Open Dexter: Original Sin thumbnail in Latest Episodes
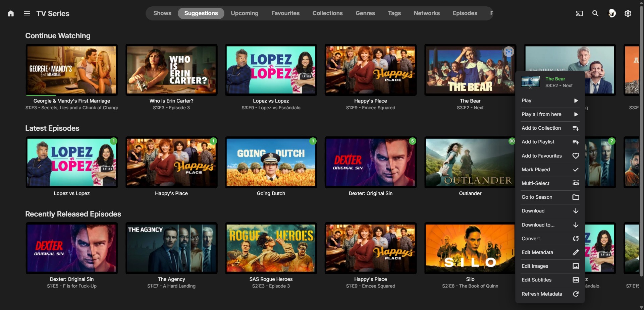The image size is (644, 310). (371, 162)
